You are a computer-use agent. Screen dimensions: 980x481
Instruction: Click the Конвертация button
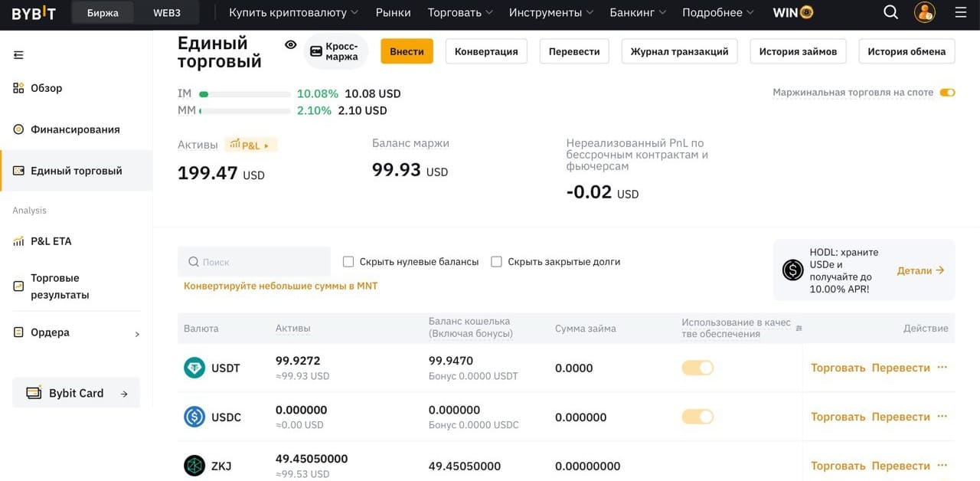coord(486,51)
